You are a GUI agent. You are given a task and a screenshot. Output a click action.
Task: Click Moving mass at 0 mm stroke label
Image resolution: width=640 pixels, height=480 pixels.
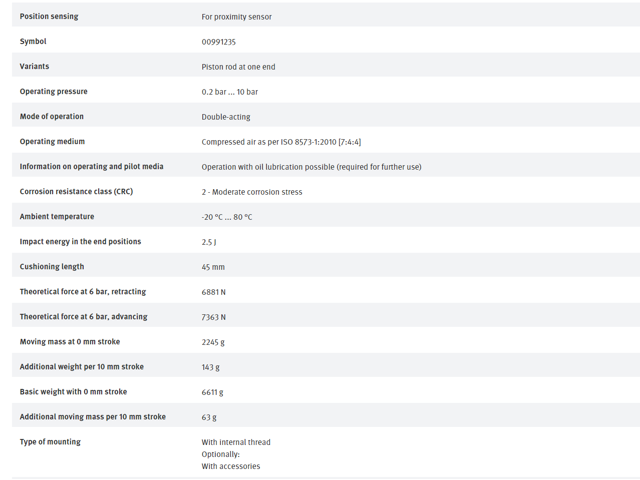point(70,342)
